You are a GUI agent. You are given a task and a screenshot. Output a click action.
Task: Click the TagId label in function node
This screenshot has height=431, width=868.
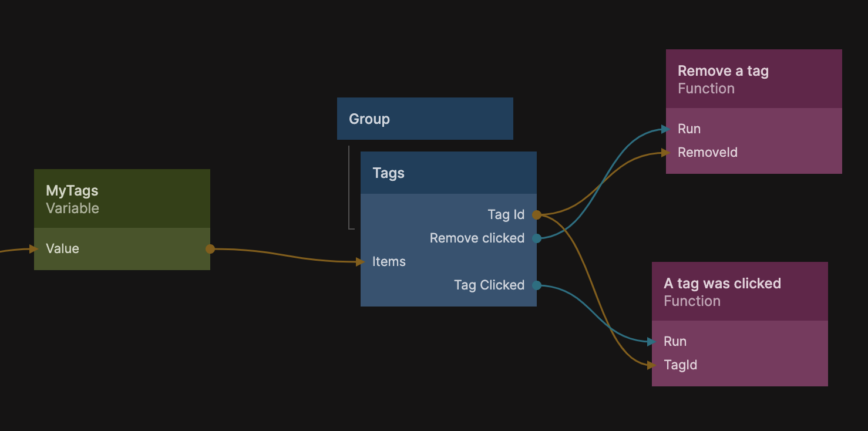(680, 365)
